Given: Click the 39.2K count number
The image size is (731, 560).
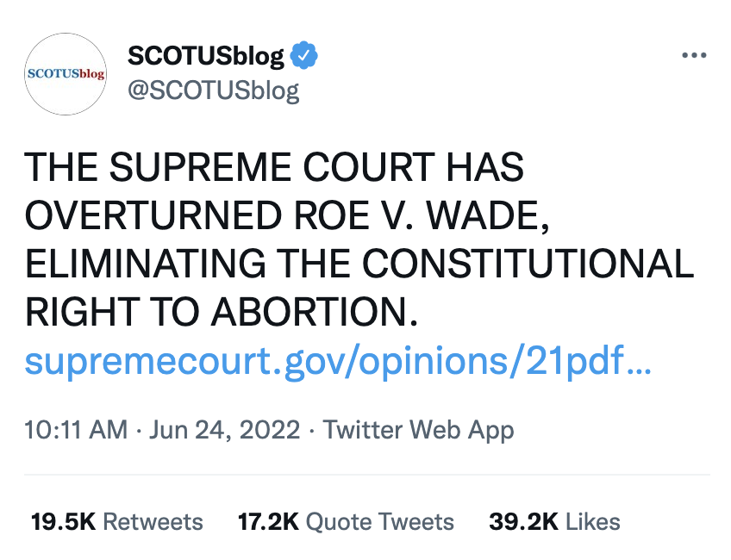Looking at the screenshot, I should tap(524, 521).
